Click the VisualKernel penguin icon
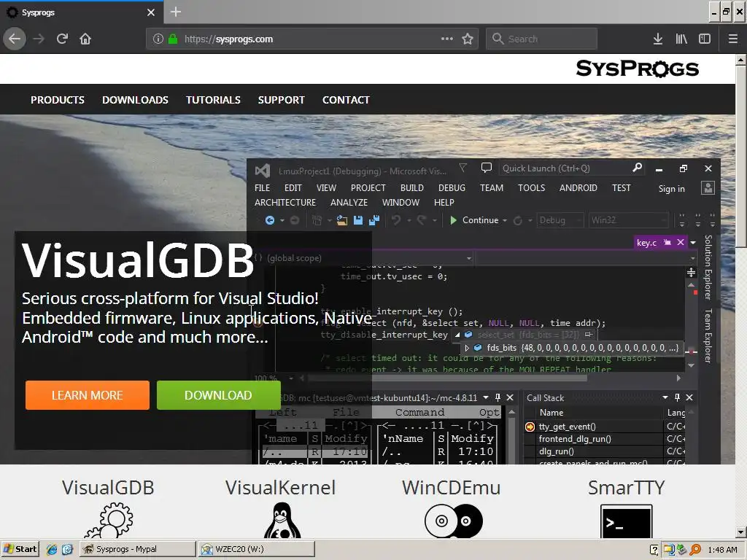 282,520
